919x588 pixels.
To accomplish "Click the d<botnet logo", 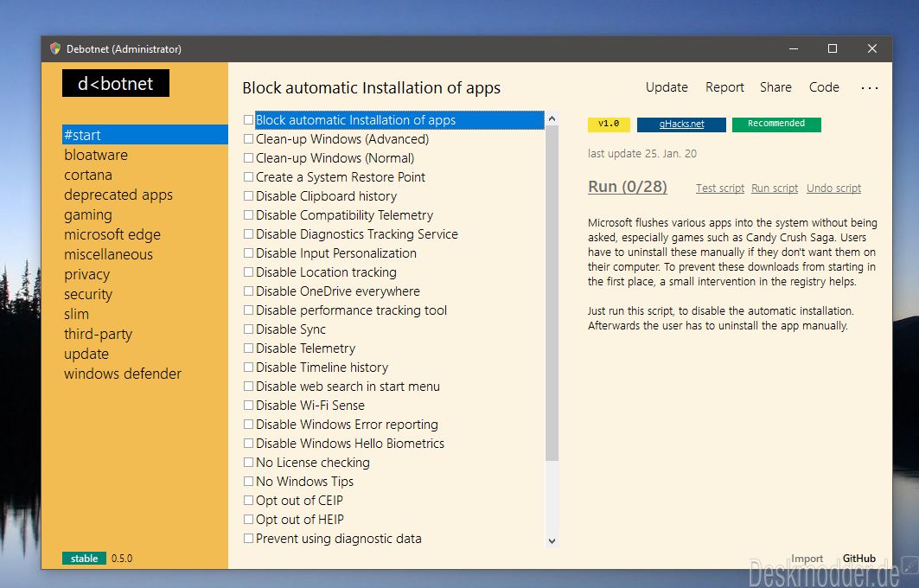I will (116, 83).
